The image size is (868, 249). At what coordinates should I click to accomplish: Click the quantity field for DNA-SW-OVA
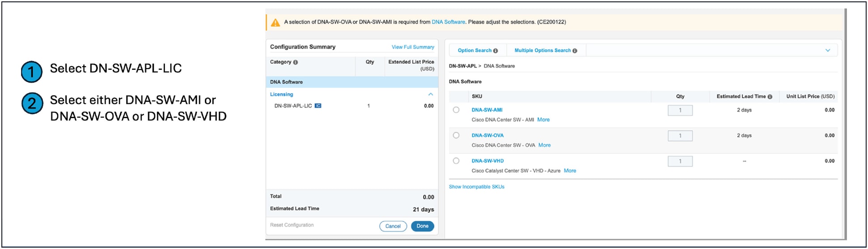(680, 136)
